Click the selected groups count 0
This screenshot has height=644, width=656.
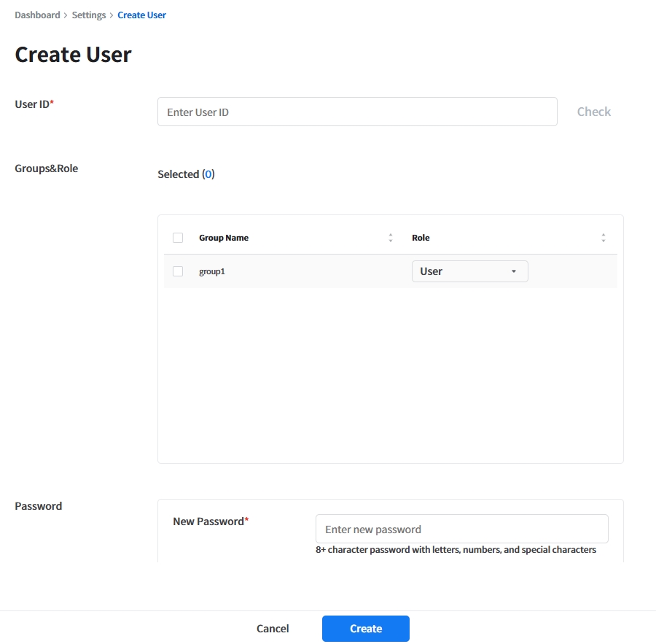pyautogui.click(x=208, y=174)
